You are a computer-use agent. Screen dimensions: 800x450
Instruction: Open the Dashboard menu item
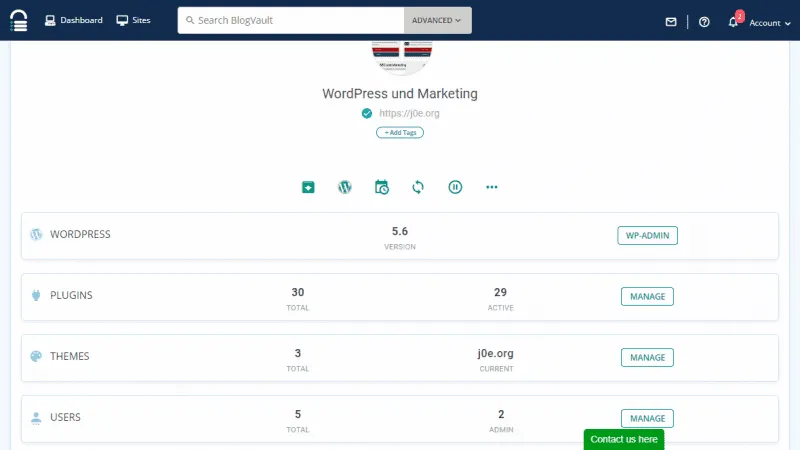coord(73,20)
